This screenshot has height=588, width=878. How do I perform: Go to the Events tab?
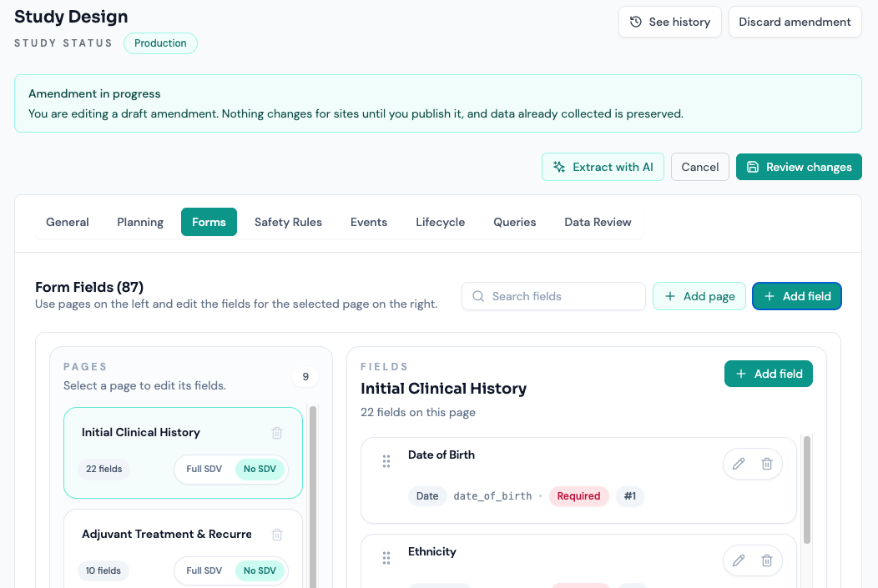[x=369, y=222]
